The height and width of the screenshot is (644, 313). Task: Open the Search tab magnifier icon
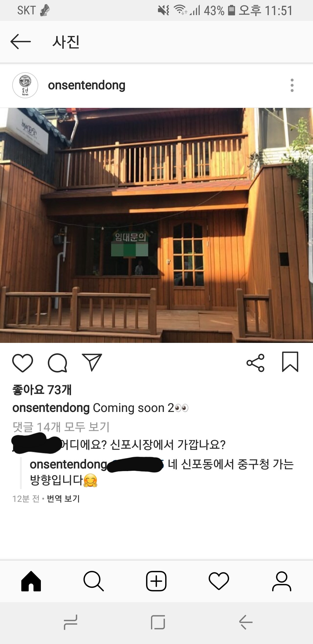pyautogui.click(x=94, y=581)
